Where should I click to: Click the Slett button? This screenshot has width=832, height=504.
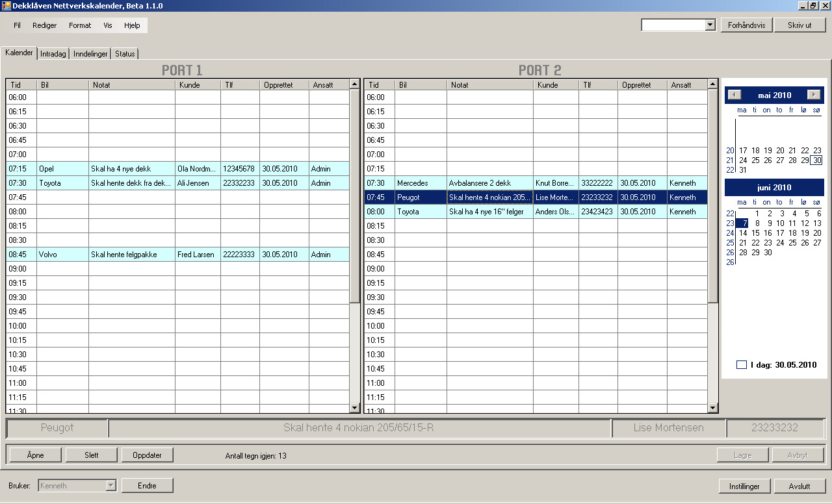pyautogui.click(x=92, y=455)
